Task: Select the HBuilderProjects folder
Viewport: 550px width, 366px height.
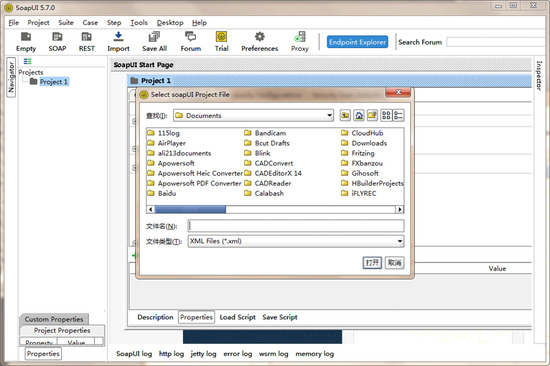Action: [373, 183]
